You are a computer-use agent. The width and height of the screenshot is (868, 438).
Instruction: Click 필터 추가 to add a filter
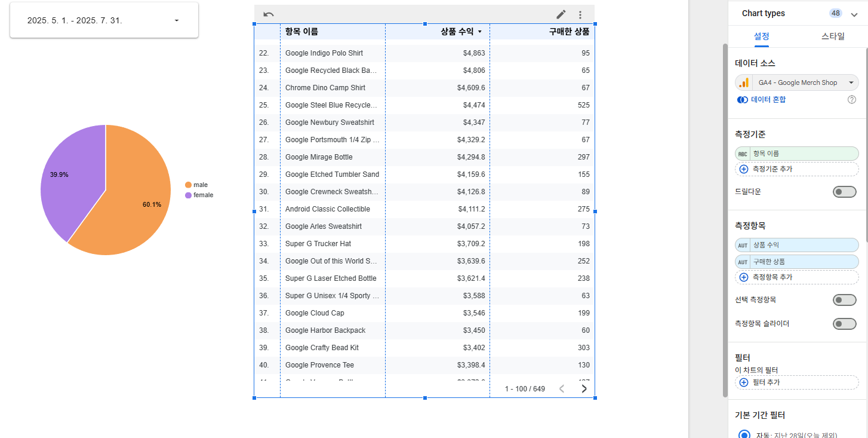click(797, 382)
